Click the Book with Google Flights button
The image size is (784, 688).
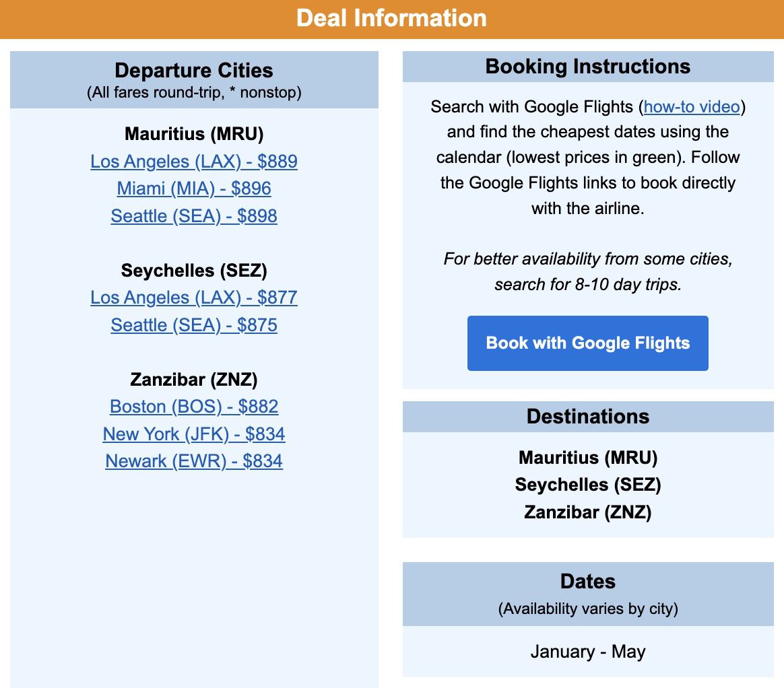click(x=587, y=343)
